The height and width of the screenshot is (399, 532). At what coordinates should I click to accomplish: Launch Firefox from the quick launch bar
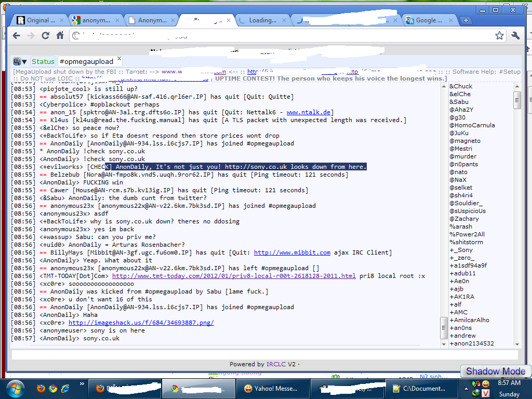point(41,388)
